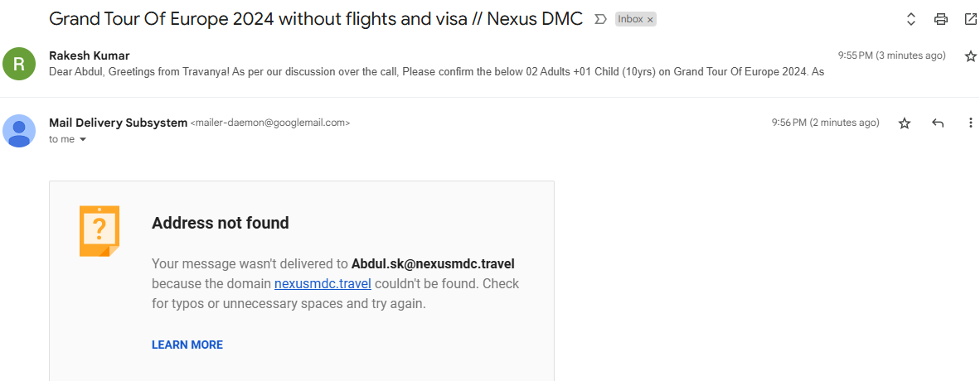980x381 pixels.
Task: Click the importance marker beside the subject
Action: (600, 19)
